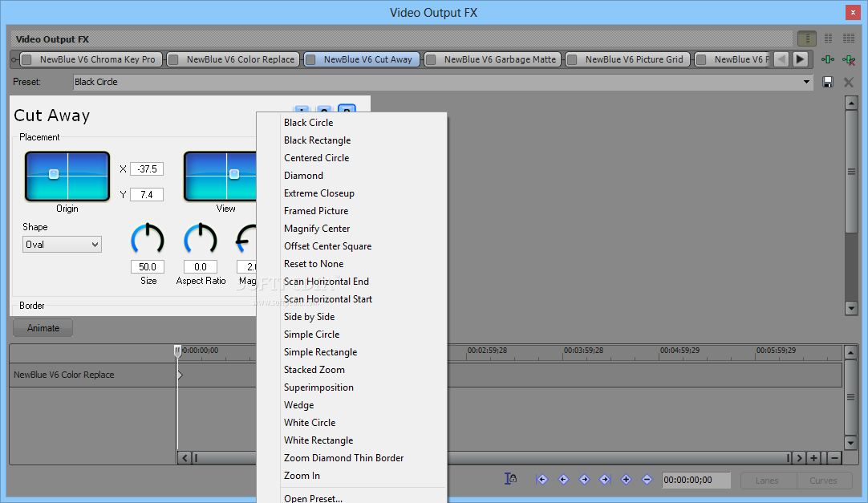
Task: Click the keyframe diamond on Color Replace lane
Action: (x=180, y=375)
